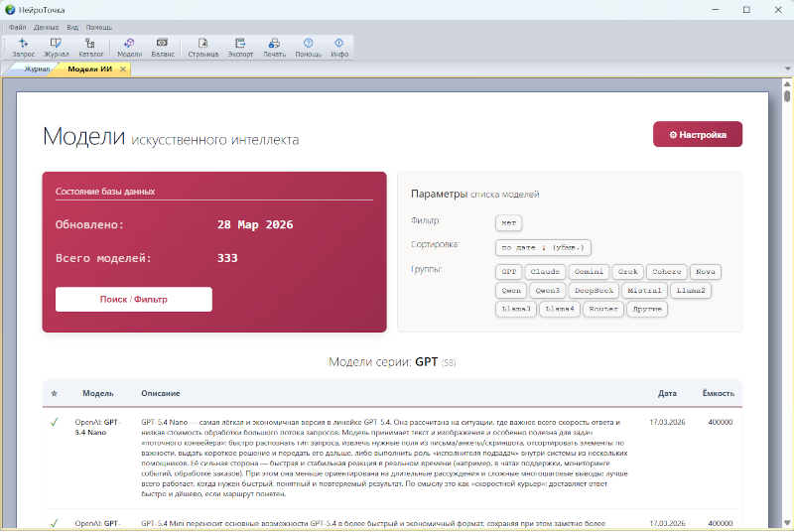Image resolution: width=794 pixels, height=532 pixels.
Task: Select the Router group chip
Action: (603, 309)
